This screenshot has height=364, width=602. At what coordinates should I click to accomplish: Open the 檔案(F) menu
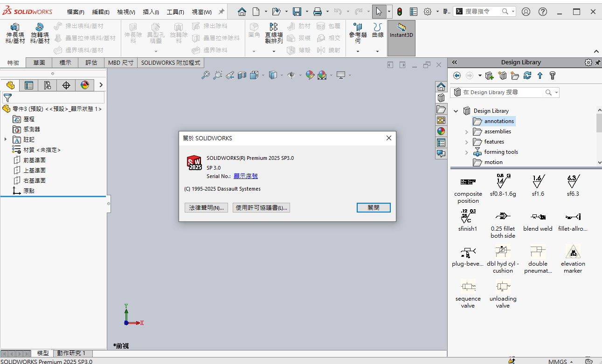point(76,12)
